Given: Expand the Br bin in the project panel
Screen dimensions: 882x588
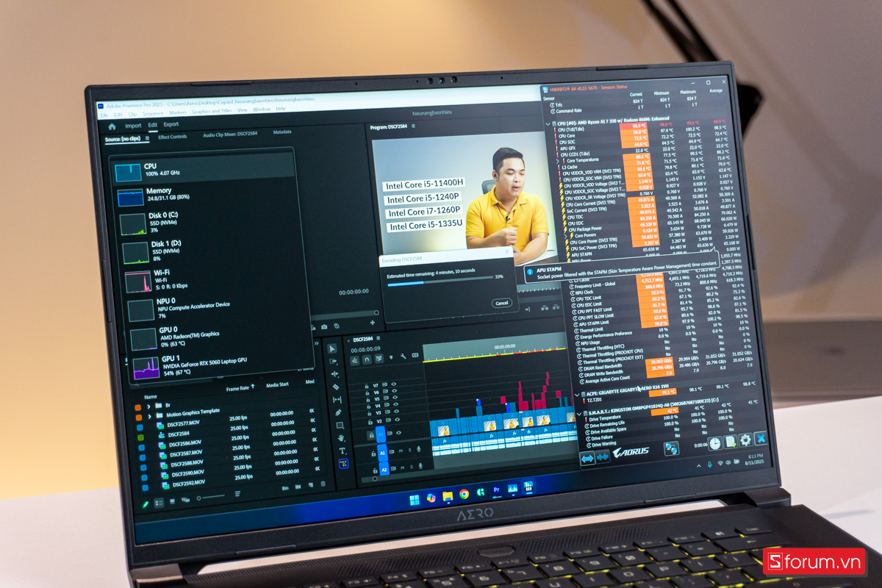Looking at the screenshot, I should 148,406.
